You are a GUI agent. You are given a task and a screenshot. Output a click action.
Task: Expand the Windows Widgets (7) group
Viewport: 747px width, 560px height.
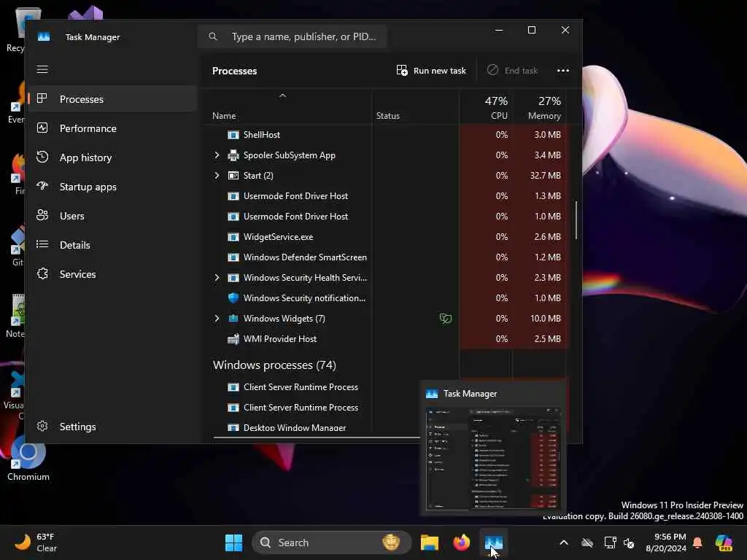pyautogui.click(x=217, y=319)
